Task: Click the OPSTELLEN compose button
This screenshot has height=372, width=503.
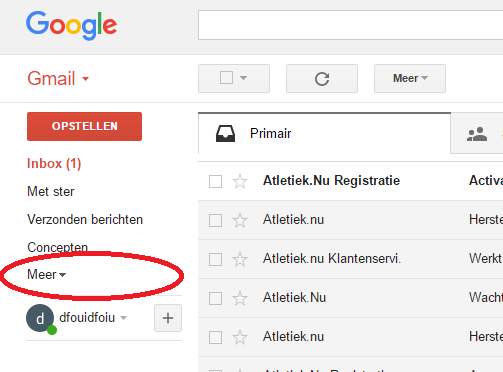Action: tap(84, 126)
